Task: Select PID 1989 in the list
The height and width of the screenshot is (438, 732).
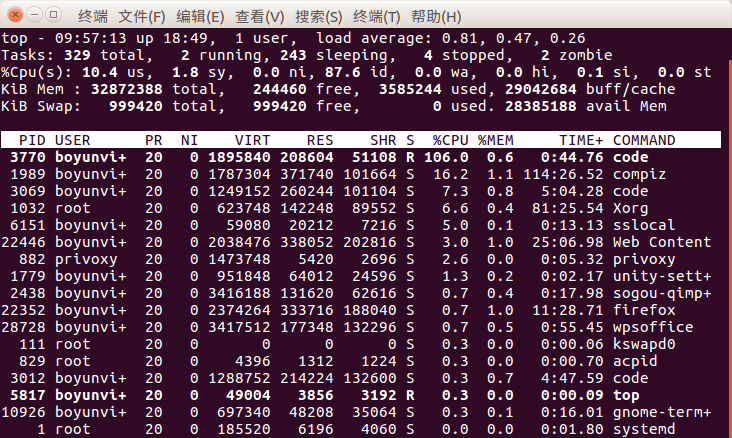Action: coord(28,174)
